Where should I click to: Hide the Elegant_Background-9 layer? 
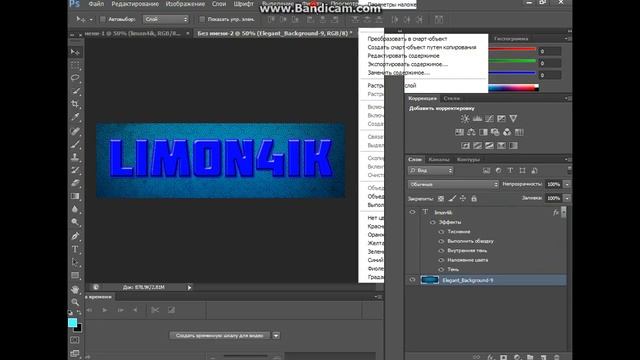click(x=412, y=280)
